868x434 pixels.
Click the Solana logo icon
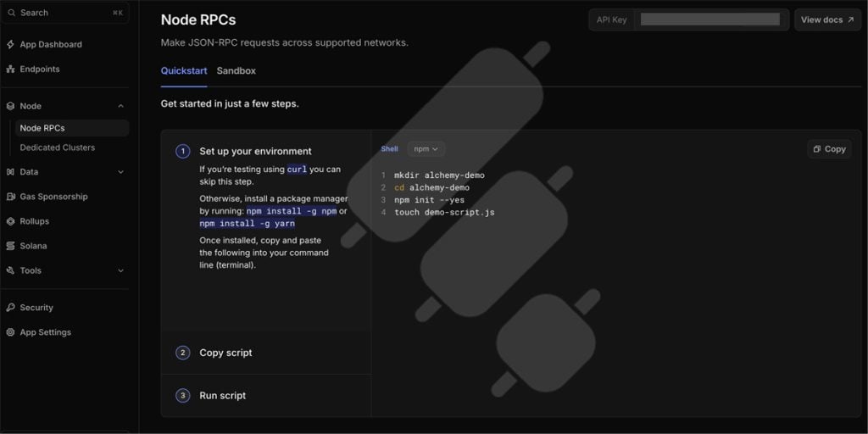click(10, 246)
